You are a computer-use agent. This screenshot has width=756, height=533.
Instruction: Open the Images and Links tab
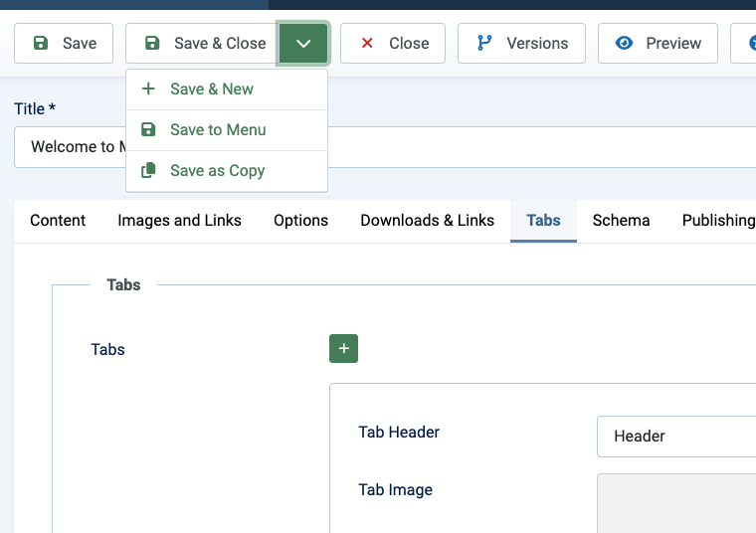tap(179, 221)
